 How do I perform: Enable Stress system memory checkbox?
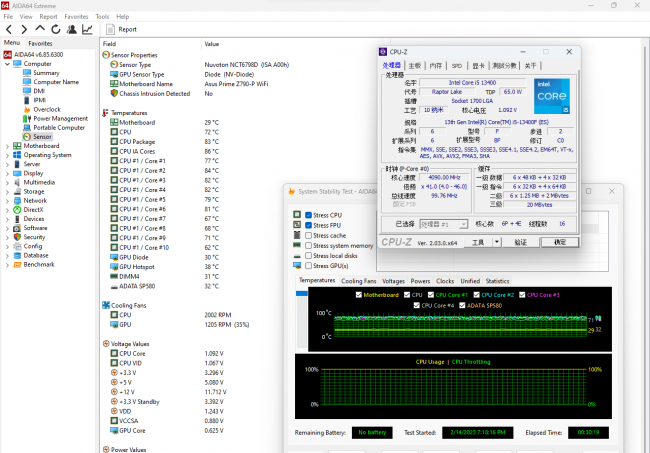308,245
